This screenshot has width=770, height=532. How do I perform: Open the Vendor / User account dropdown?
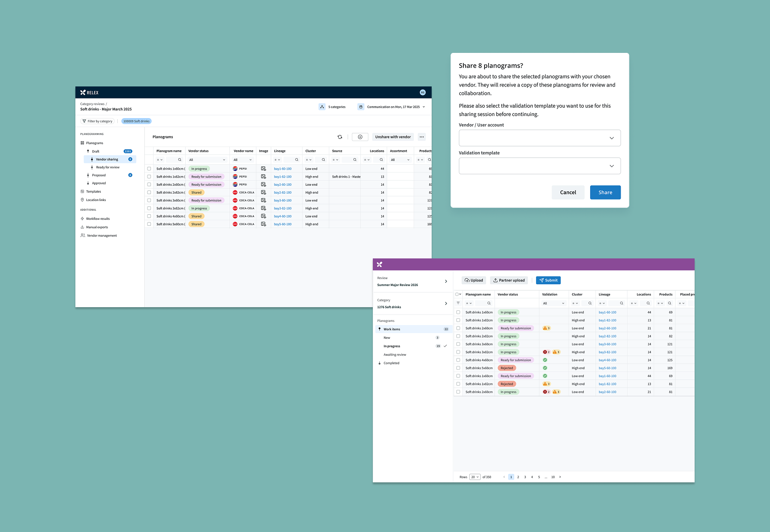[x=540, y=138]
